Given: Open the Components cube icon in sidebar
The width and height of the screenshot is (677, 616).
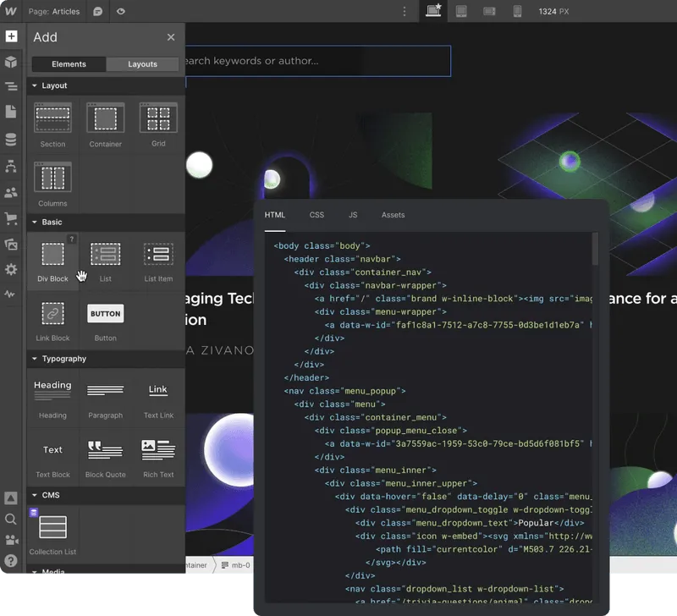Looking at the screenshot, I should pos(11,62).
